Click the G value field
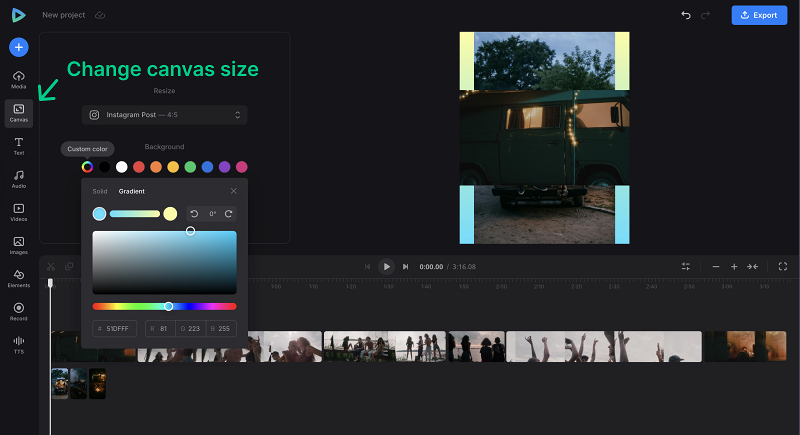 190,328
